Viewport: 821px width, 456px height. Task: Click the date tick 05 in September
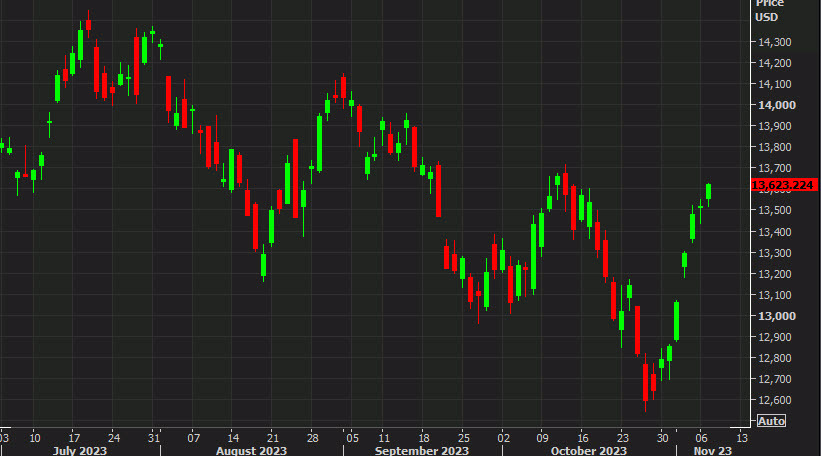tap(352, 438)
